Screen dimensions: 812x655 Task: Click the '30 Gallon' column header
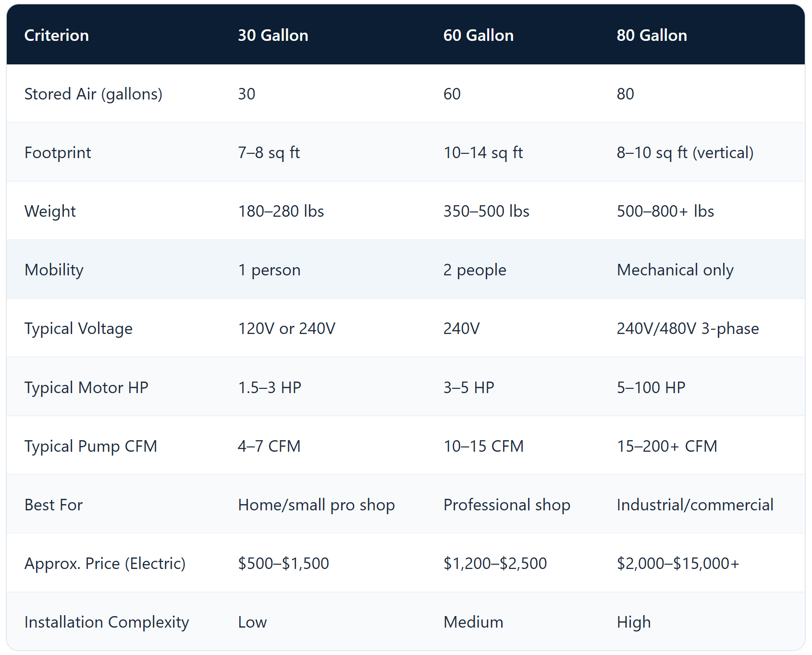click(273, 35)
